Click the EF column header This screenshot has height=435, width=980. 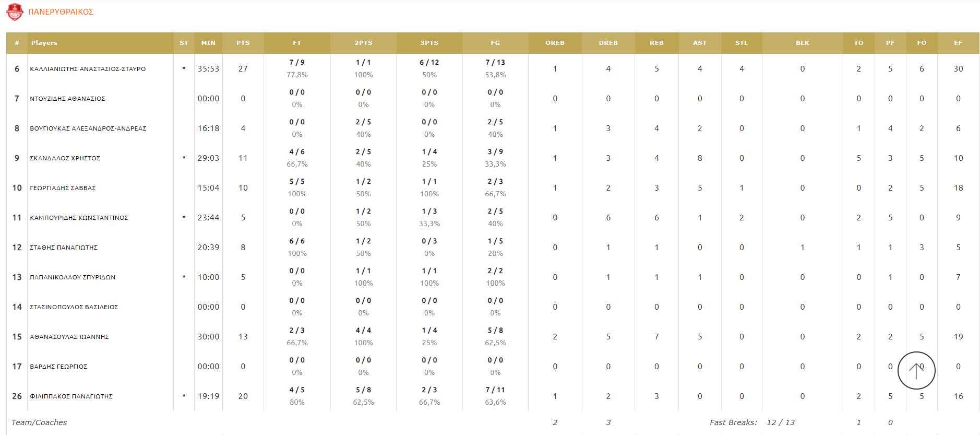[958, 43]
